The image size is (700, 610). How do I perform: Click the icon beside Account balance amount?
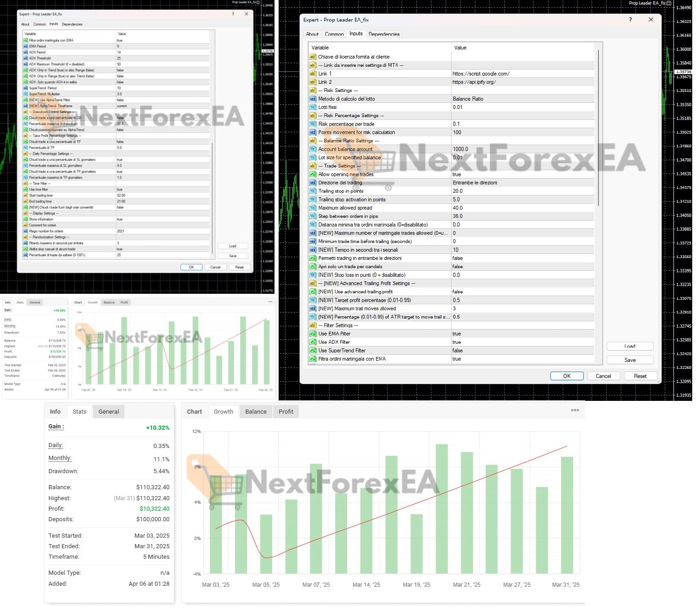pyautogui.click(x=313, y=149)
